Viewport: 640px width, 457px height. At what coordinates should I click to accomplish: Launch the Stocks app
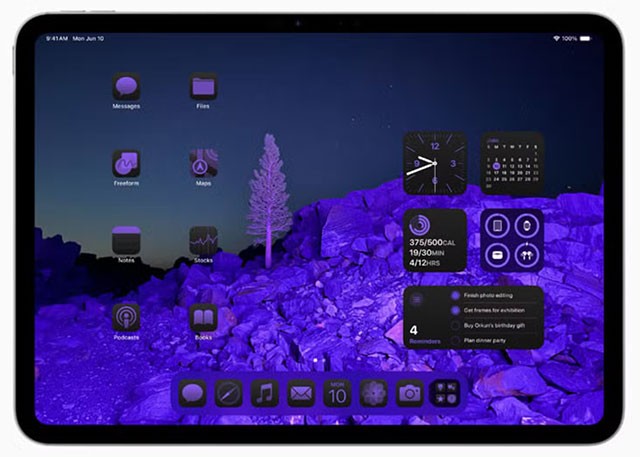[203, 240]
